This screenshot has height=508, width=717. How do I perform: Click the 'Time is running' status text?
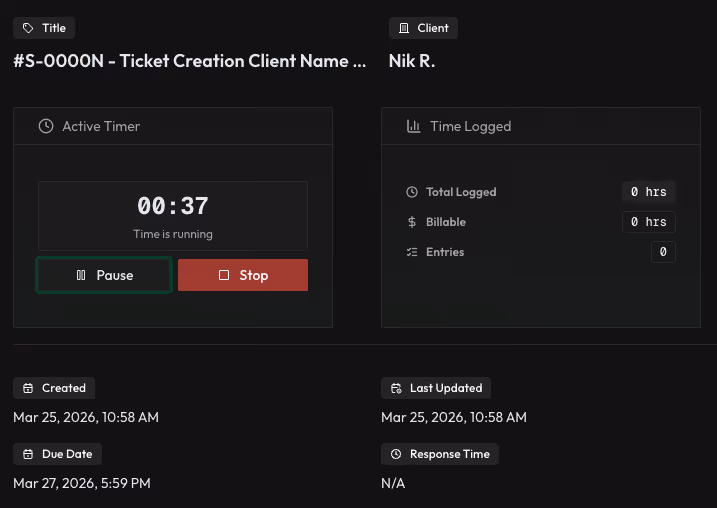point(173,234)
